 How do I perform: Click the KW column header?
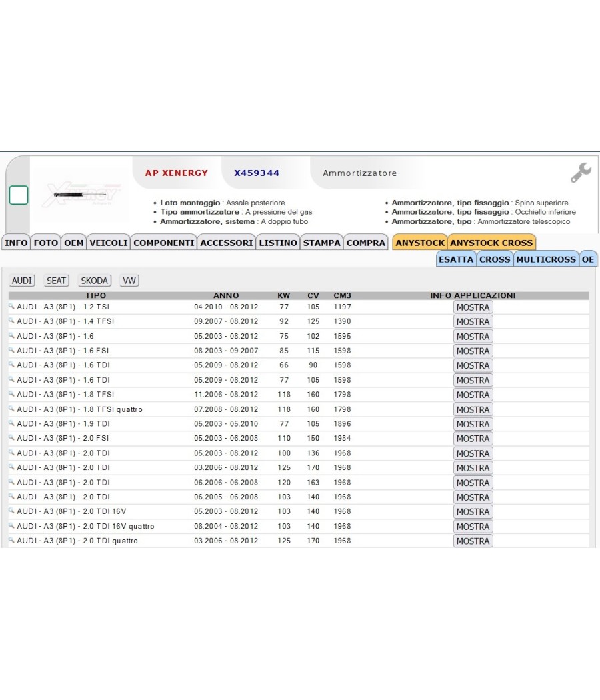pos(284,295)
